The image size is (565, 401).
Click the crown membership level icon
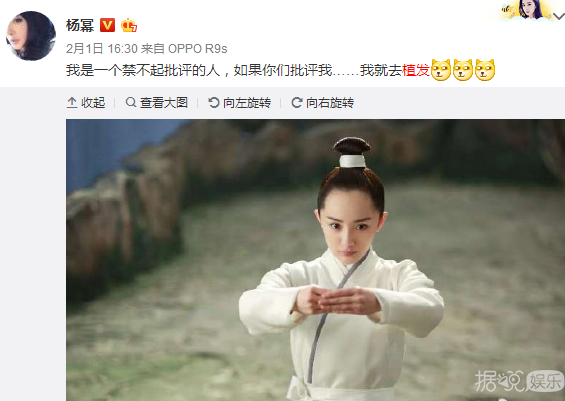tap(129, 26)
